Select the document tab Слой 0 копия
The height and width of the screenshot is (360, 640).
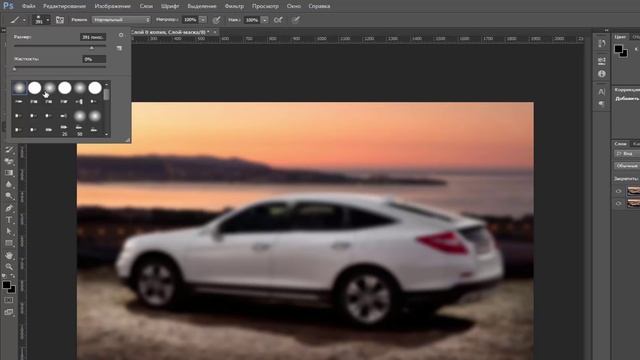pos(170,32)
